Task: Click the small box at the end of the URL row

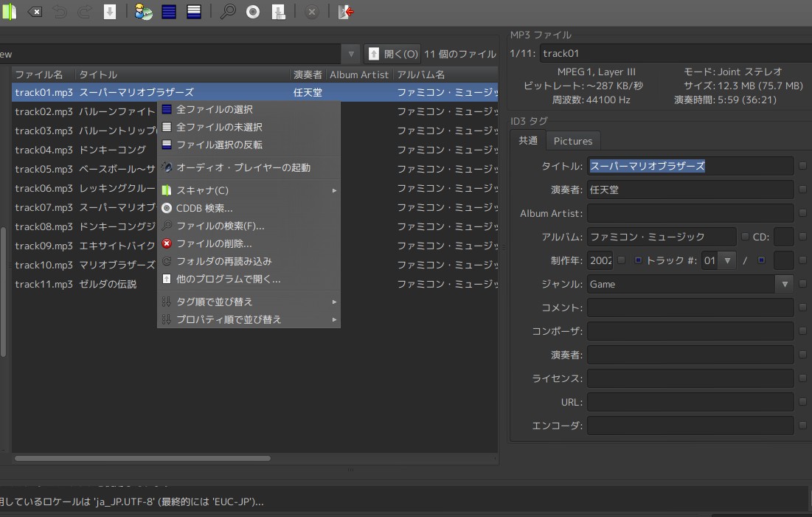Action: pos(802,402)
